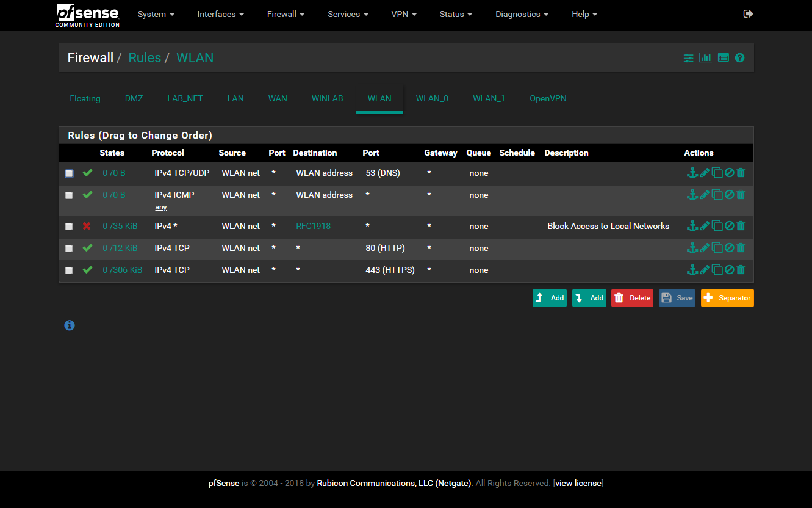This screenshot has height=508, width=812.
Task: Open the Diagnostics dropdown menu
Action: 522,14
